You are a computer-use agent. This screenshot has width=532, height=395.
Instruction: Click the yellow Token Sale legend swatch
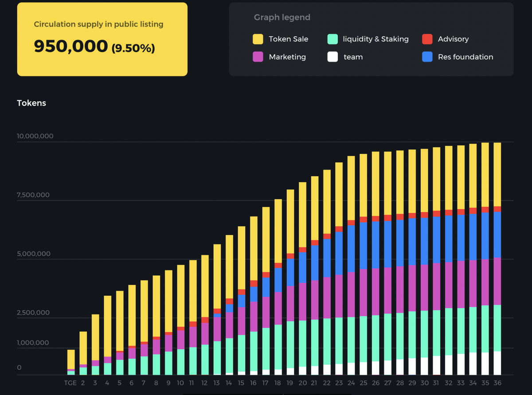click(x=258, y=39)
